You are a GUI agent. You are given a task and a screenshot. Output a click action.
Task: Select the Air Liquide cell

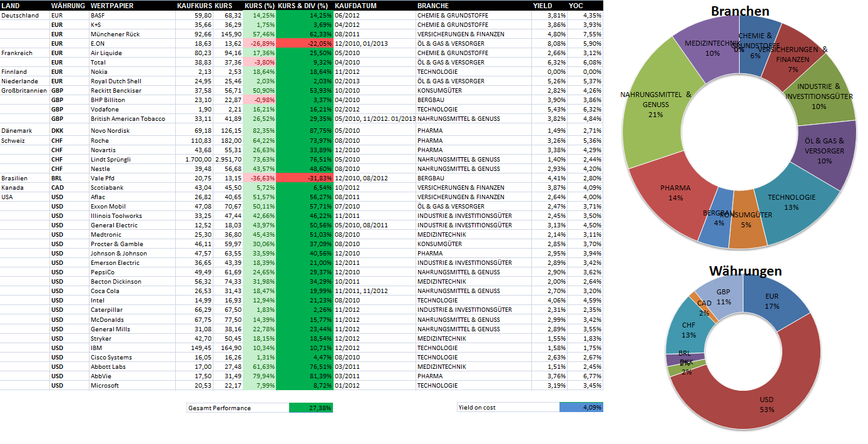click(131, 53)
